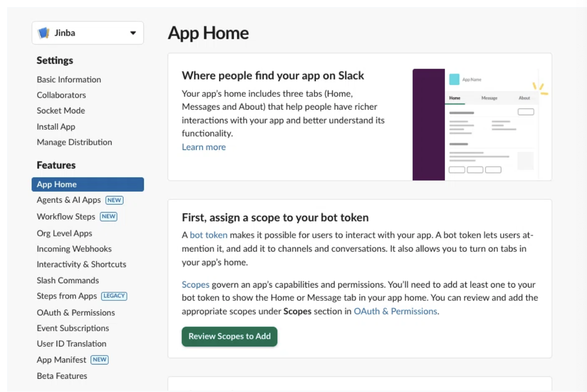Select Install App in sidebar

tap(56, 127)
